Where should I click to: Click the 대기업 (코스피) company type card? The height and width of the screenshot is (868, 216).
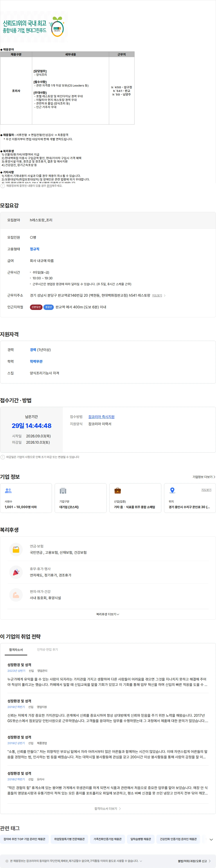tap(81, 498)
